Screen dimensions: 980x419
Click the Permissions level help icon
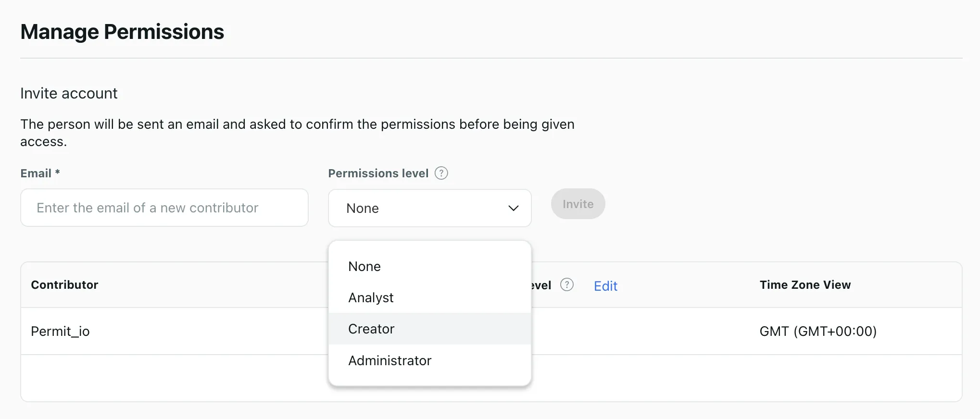tap(441, 173)
